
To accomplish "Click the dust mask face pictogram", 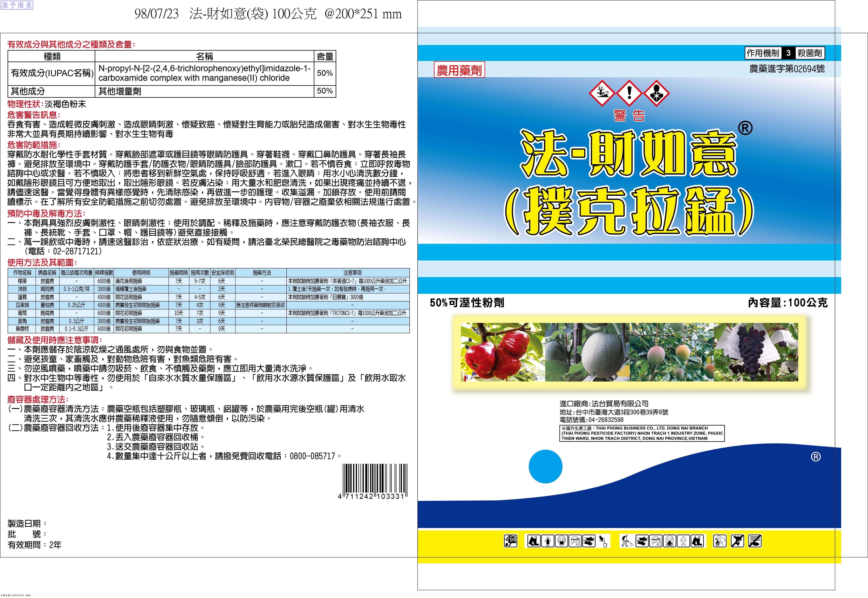I will [x=561, y=541].
